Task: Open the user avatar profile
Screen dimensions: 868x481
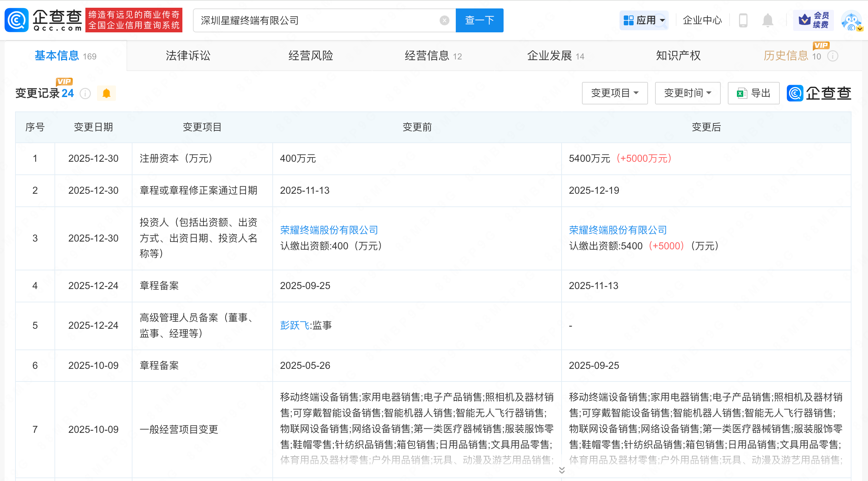Action: [851, 20]
